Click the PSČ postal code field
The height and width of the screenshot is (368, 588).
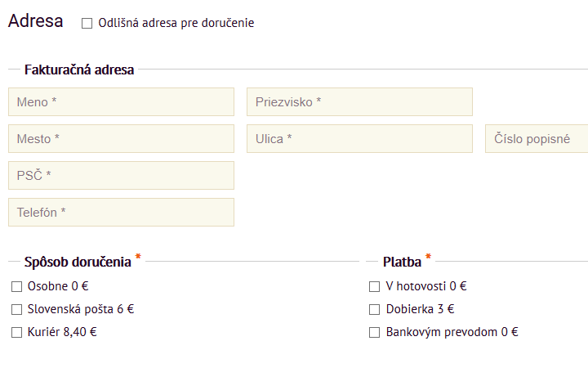click(121, 176)
